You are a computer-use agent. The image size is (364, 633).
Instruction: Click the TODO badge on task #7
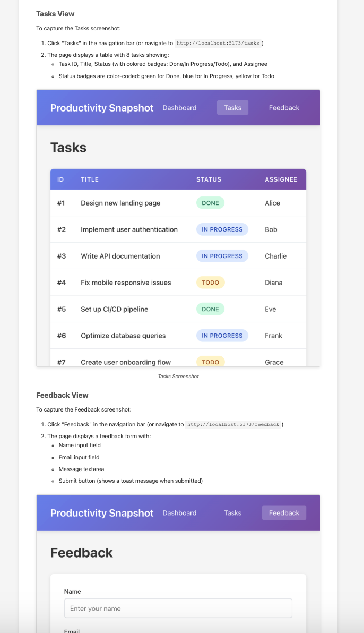click(210, 362)
